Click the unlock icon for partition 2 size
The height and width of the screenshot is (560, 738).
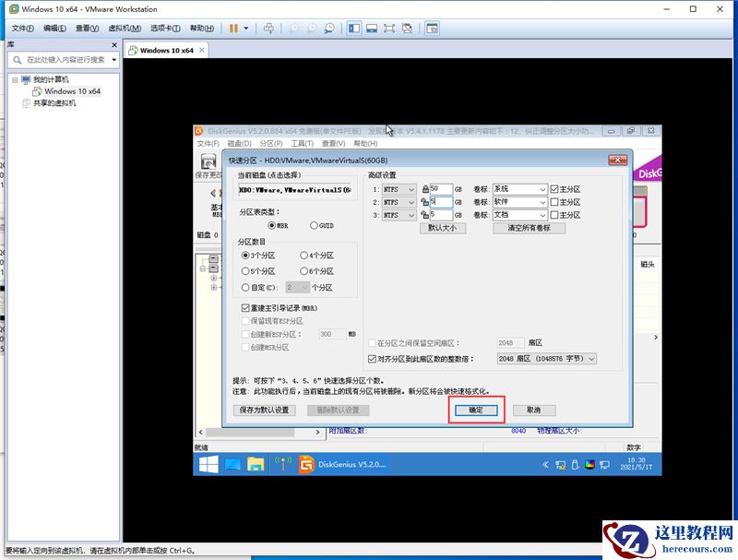click(424, 202)
